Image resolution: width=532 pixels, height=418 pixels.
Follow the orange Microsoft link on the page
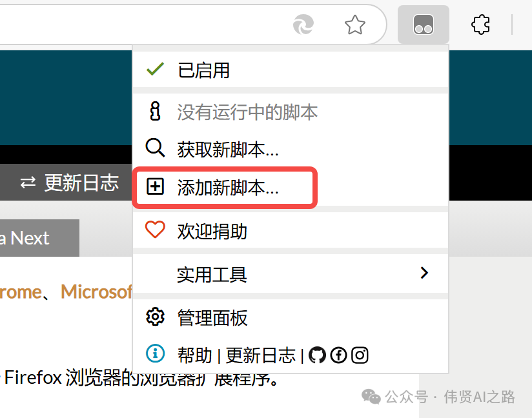point(96,292)
